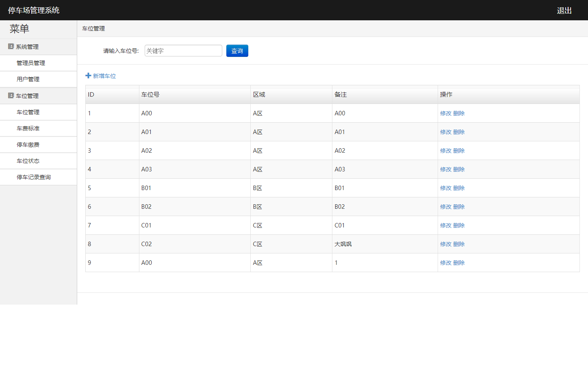Image resolution: width=588 pixels, height=383 pixels.
Task: Click 删除 for row ID 2
Action: tap(459, 132)
